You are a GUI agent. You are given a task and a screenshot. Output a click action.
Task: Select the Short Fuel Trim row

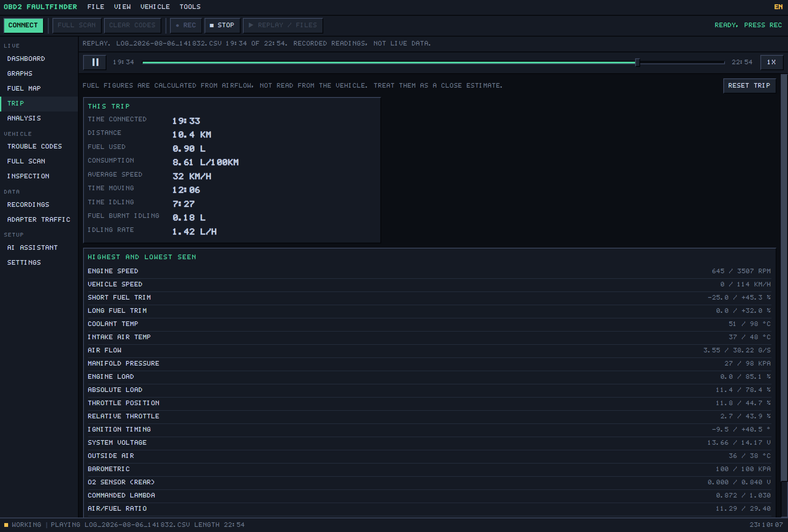[x=429, y=297]
